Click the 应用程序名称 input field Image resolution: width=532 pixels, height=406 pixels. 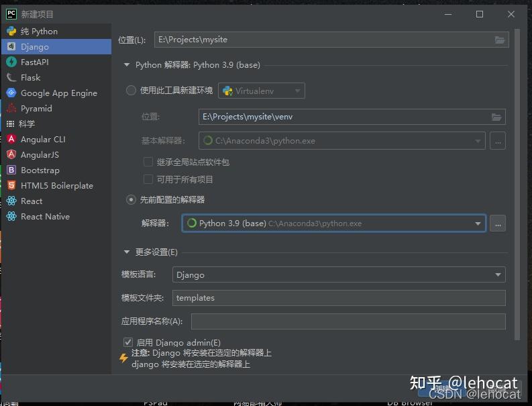[x=348, y=321]
